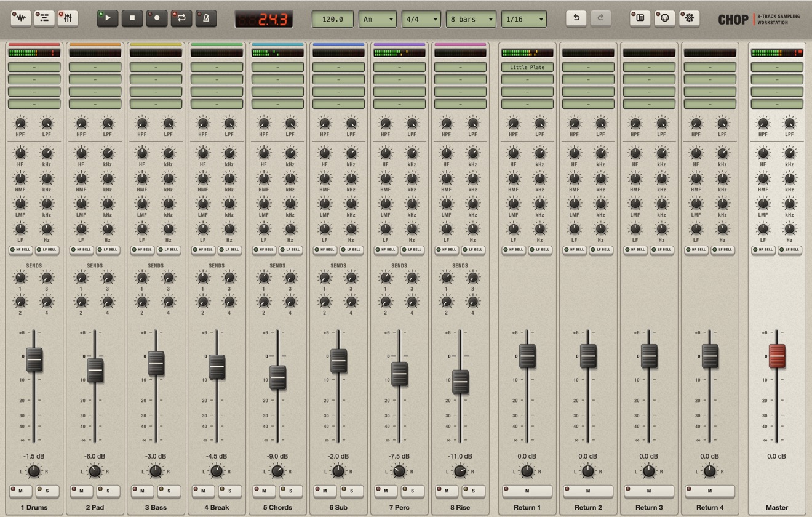Switch to the sequence arrangement view

click(x=44, y=18)
